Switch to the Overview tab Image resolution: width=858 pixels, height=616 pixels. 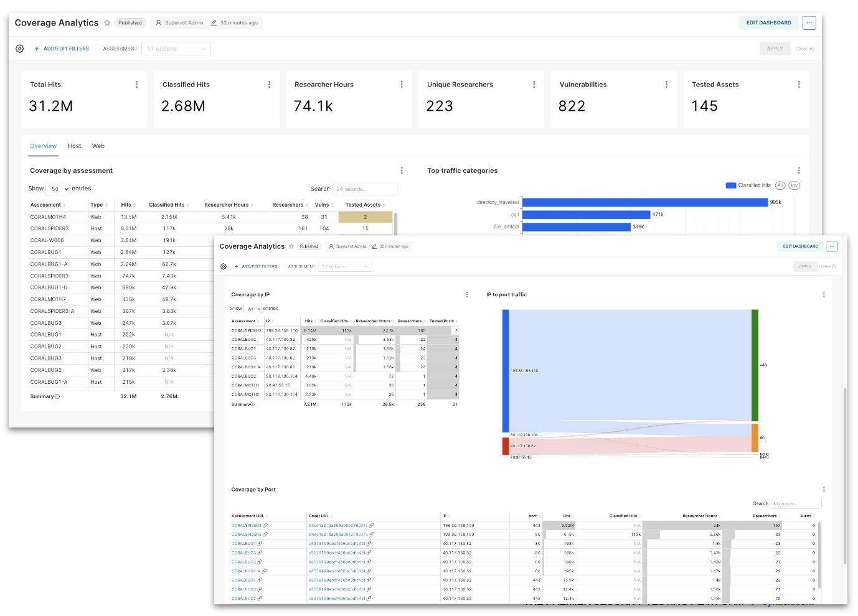click(43, 146)
